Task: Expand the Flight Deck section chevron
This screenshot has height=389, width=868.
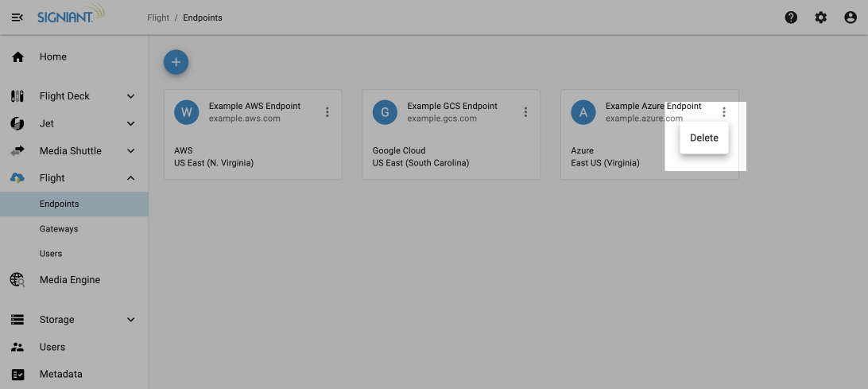Action: (x=131, y=96)
